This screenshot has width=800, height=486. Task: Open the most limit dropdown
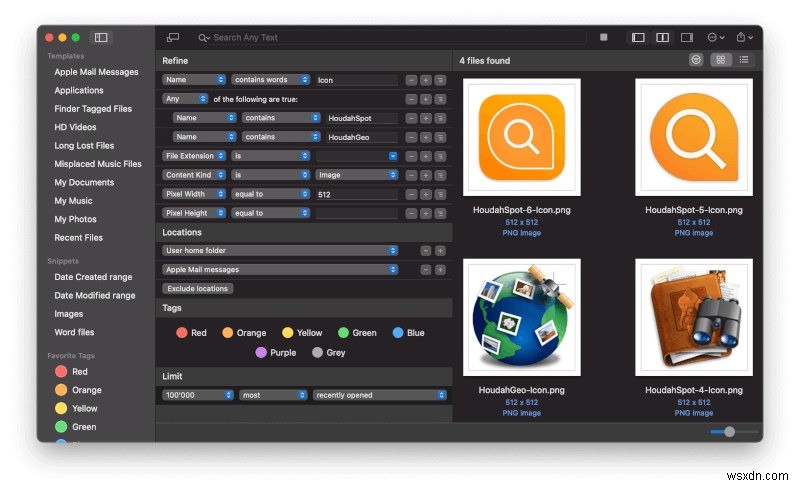coord(273,395)
